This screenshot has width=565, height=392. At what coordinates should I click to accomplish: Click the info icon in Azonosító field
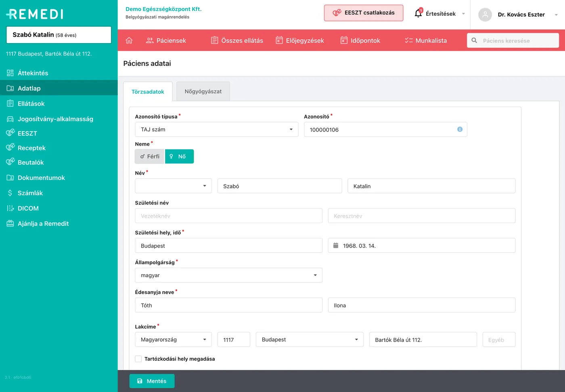(460, 129)
